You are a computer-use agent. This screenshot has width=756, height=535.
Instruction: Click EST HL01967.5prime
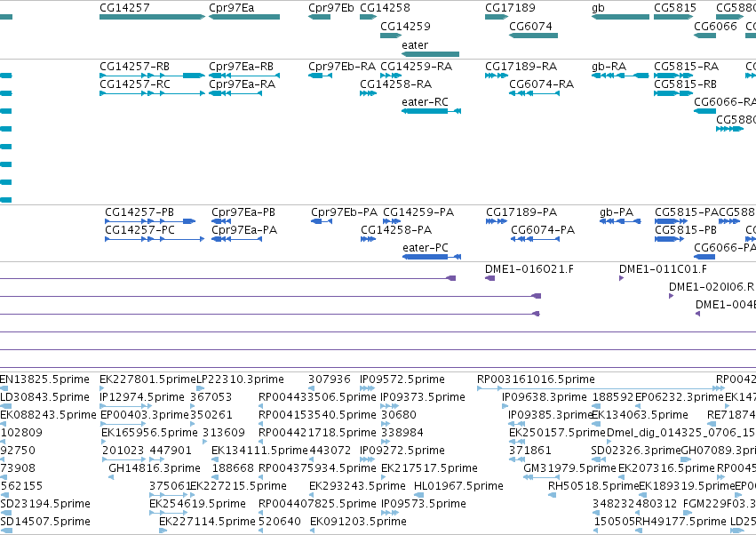419,495
